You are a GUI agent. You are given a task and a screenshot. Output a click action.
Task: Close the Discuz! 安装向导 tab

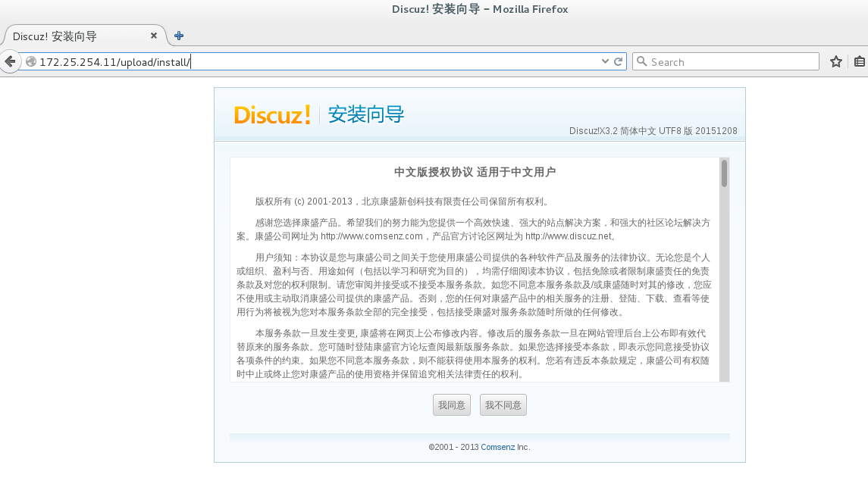154,36
